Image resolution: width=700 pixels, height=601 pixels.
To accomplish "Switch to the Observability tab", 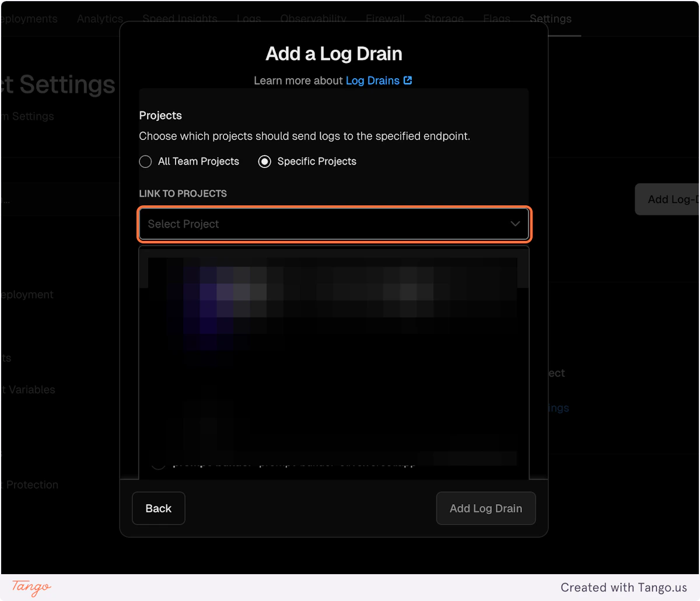I will click(x=313, y=19).
